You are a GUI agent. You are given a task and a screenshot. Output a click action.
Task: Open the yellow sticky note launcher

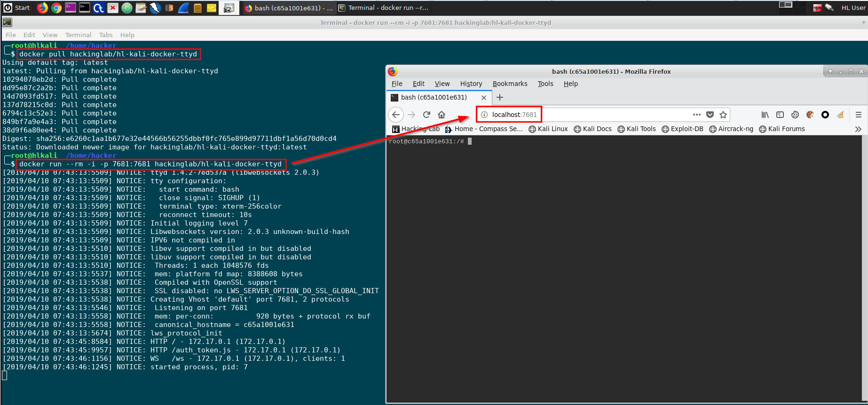pyautogui.click(x=212, y=8)
